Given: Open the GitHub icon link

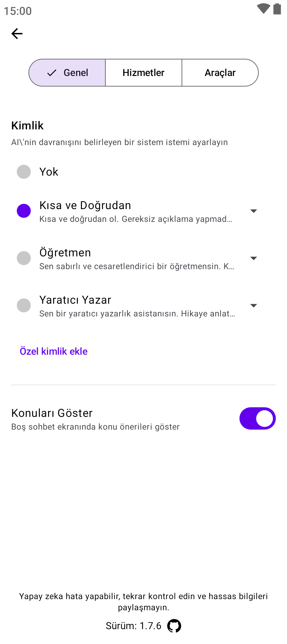Looking at the screenshot, I should (174, 626).
